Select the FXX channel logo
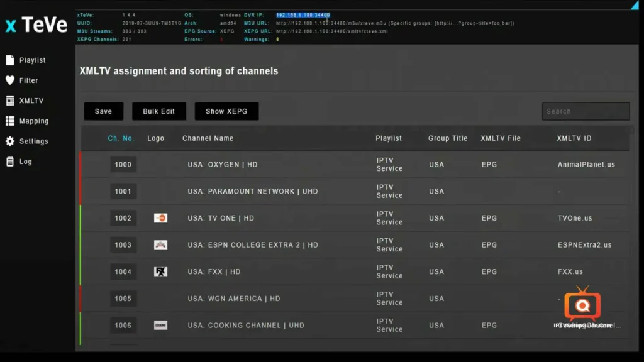Screen dimensions: 644x362 [x=160, y=271]
